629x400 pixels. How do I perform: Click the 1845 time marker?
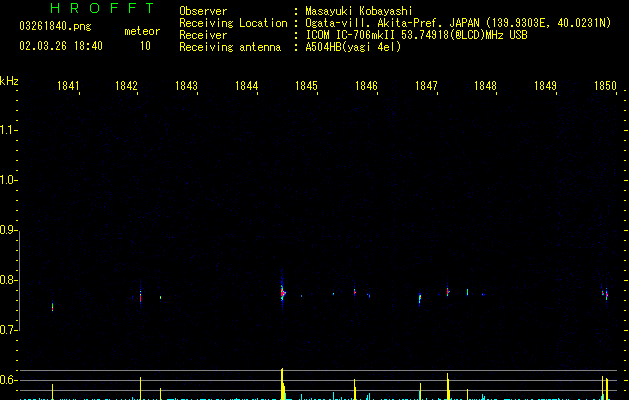click(x=306, y=86)
